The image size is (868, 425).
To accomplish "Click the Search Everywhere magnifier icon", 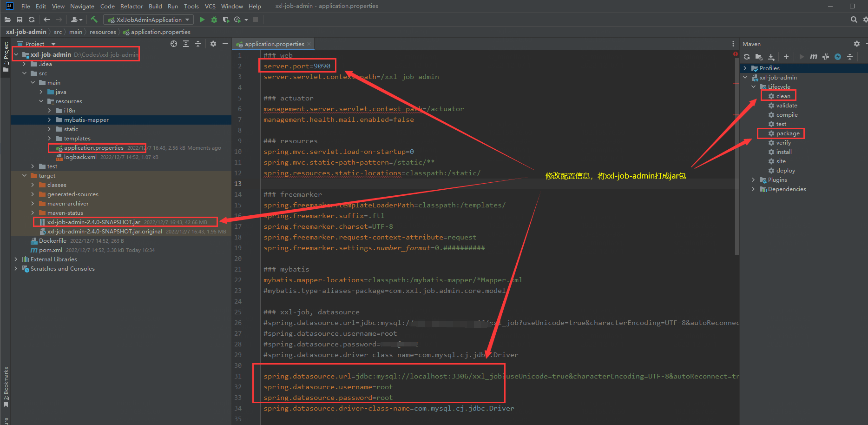I will (x=854, y=20).
